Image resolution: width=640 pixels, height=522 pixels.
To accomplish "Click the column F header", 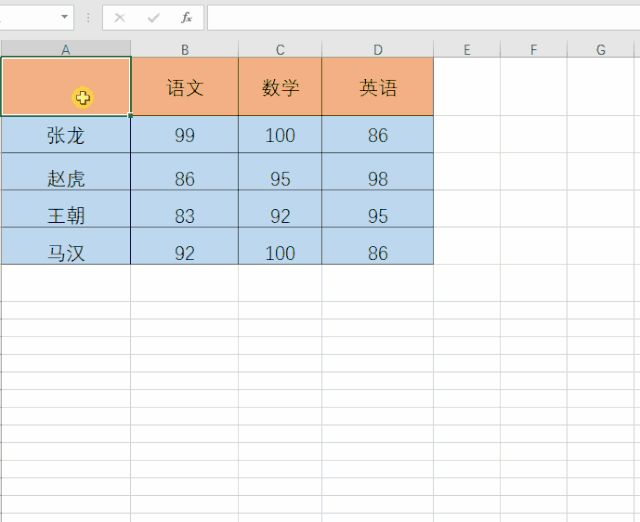I will pos(533,49).
